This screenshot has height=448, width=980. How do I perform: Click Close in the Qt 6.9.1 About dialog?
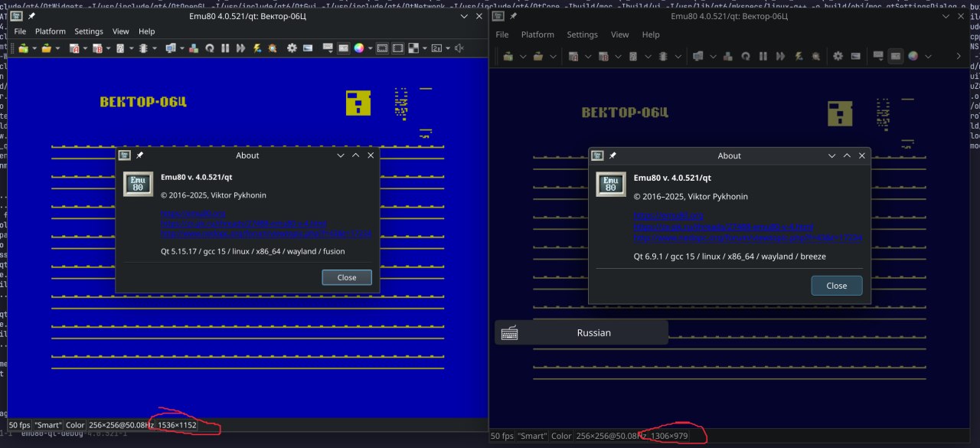pyautogui.click(x=836, y=286)
